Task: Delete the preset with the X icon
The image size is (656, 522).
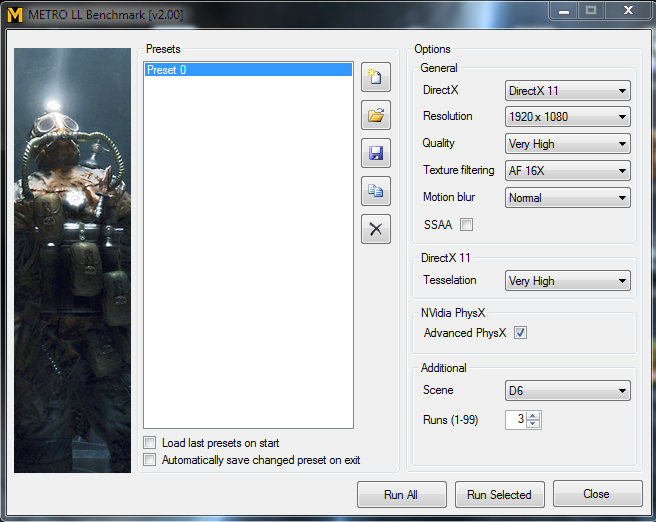Action: (x=376, y=229)
